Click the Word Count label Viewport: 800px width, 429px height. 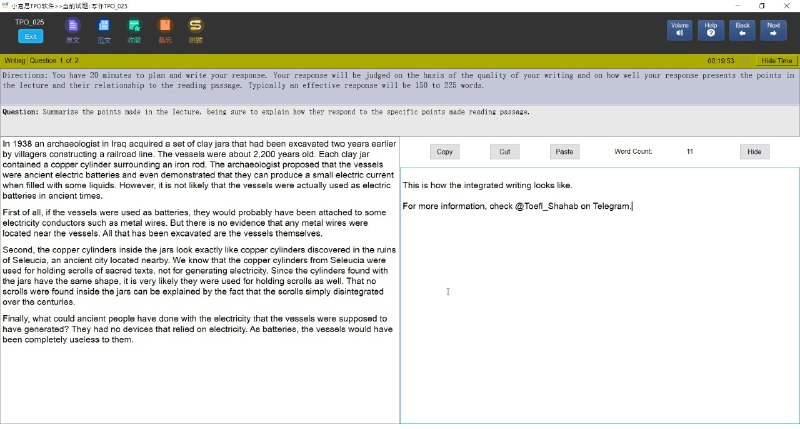(633, 152)
